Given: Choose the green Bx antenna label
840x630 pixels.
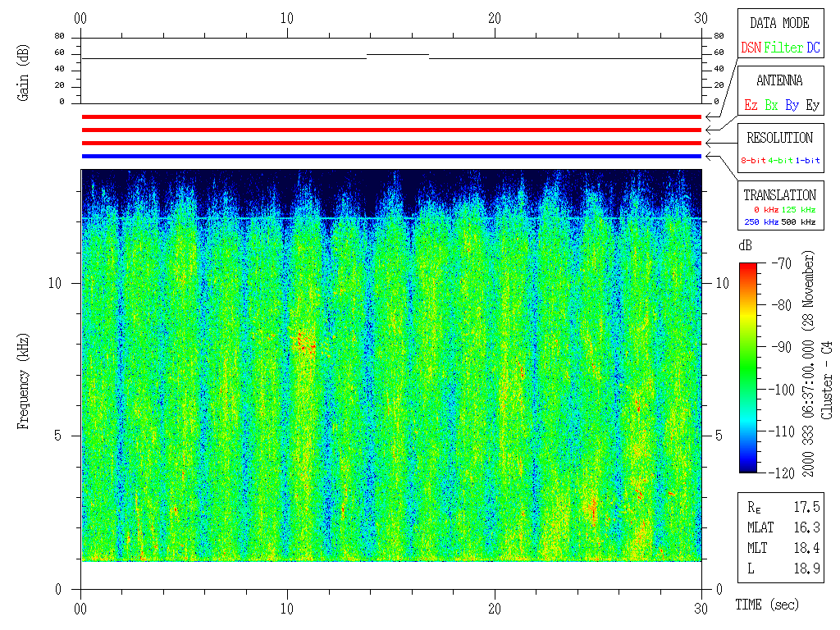Looking at the screenshot, I should tap(771, 105).
